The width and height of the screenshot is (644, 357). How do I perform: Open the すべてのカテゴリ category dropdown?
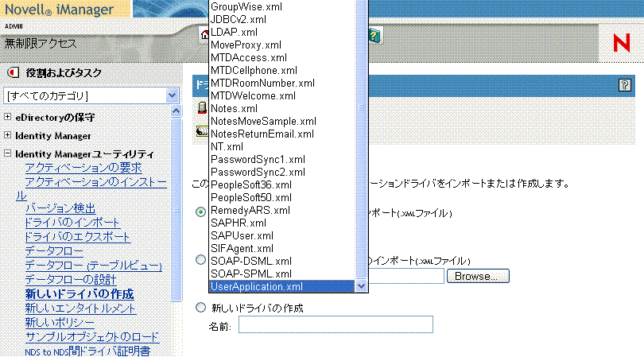click(91, 95)
